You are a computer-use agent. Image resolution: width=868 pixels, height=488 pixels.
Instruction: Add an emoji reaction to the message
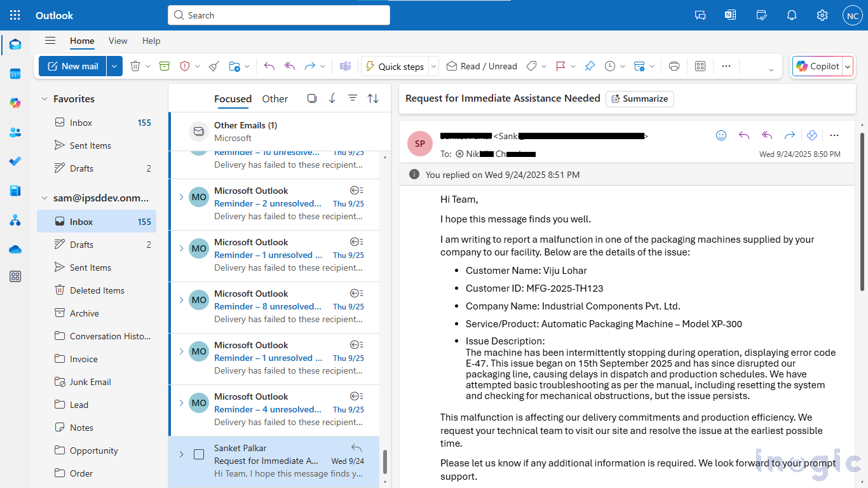point(721,135)
